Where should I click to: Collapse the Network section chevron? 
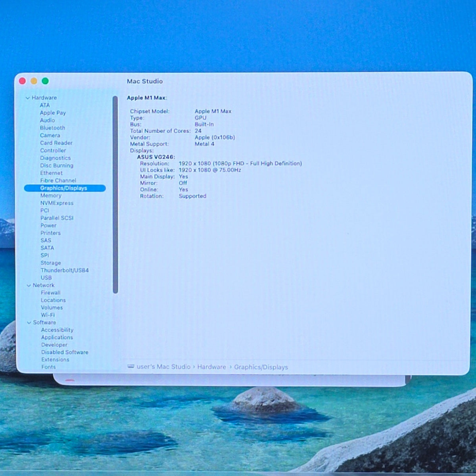click(x=29, y=286)
